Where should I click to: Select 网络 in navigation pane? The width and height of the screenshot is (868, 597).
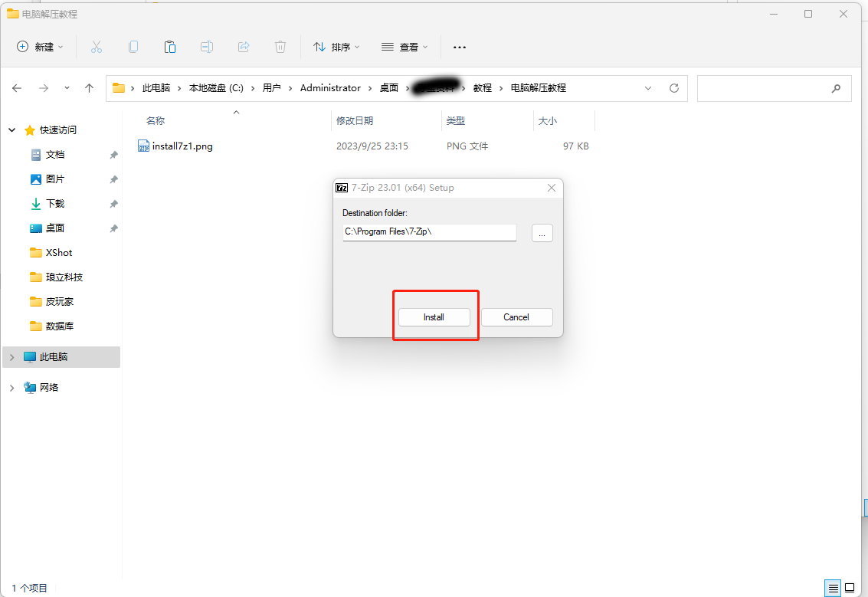[49, 388]
